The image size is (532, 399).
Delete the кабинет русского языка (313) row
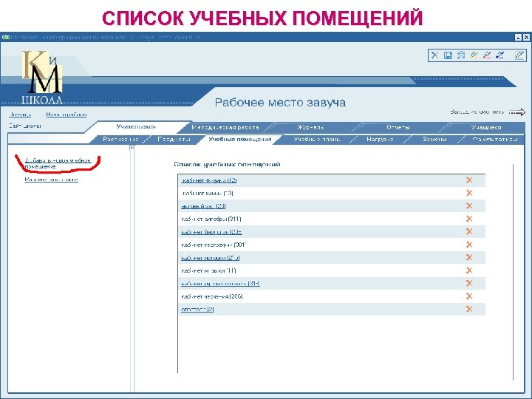click(x=469, y=283)
